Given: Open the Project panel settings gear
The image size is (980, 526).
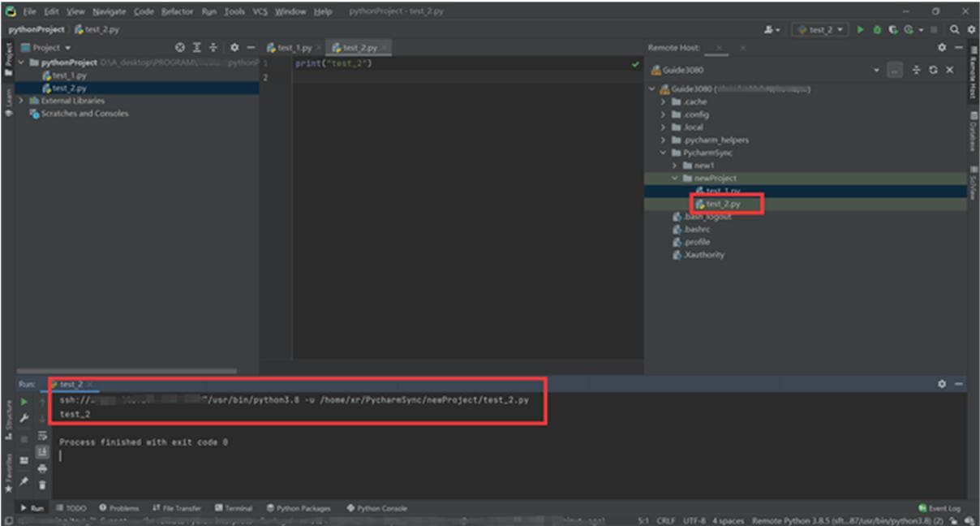Looking at the screenshot, I should point(234,48).
